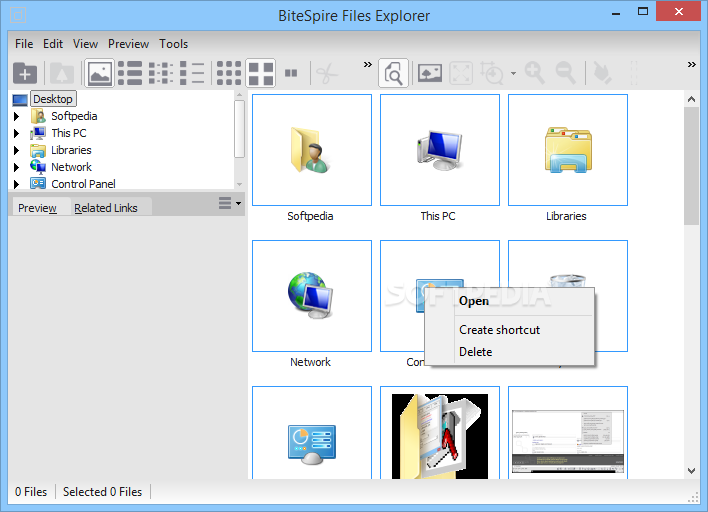Viewport: 708px width, 512px height.
Task: Open the Preview menu
Action: click(x=128, y=44)
